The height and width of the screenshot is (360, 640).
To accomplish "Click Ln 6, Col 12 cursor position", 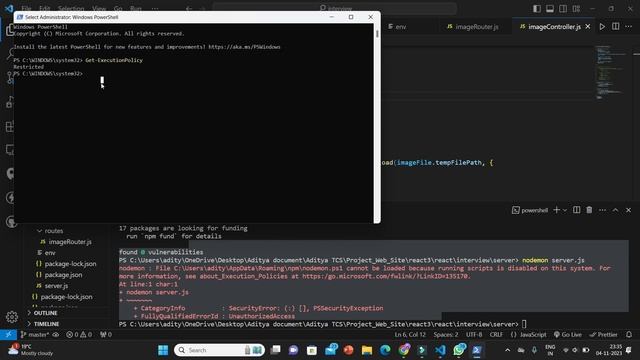I will click(410, 334).
